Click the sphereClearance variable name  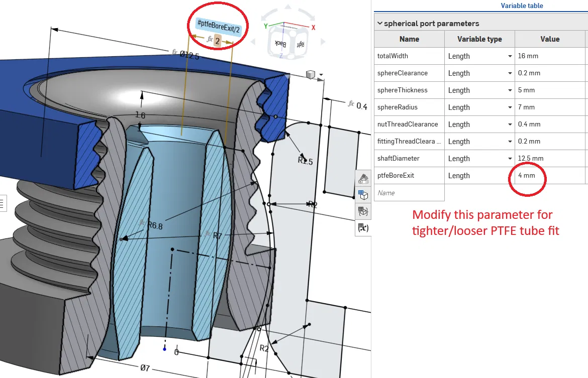pos(403,73)
